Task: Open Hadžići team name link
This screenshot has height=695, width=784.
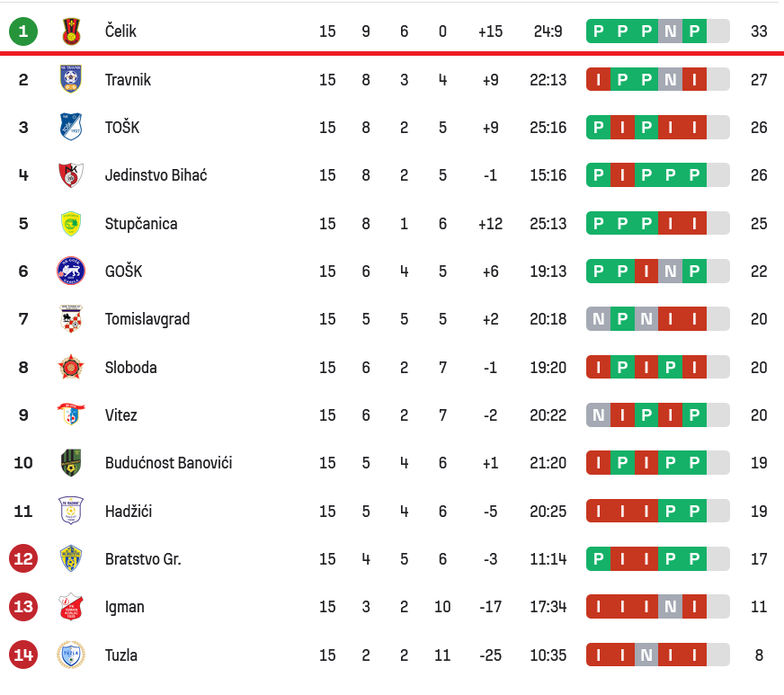Action: (128, 511)
